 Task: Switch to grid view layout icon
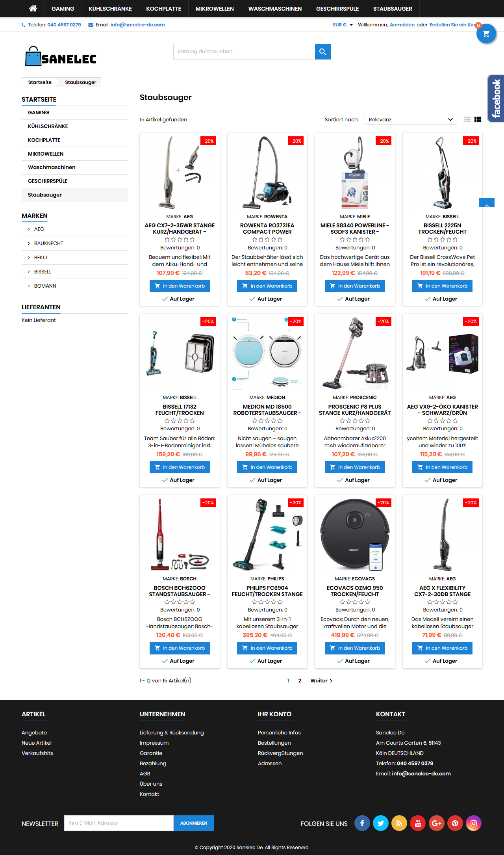coord(478,119)
